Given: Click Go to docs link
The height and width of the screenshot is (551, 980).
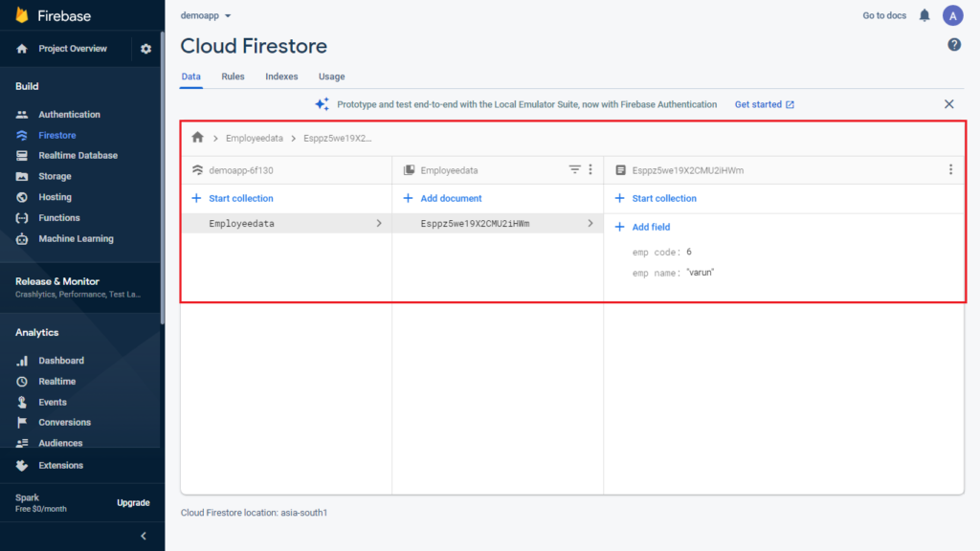Looking at the screenshot, I should pyautogui.click(x=883, y=15).
